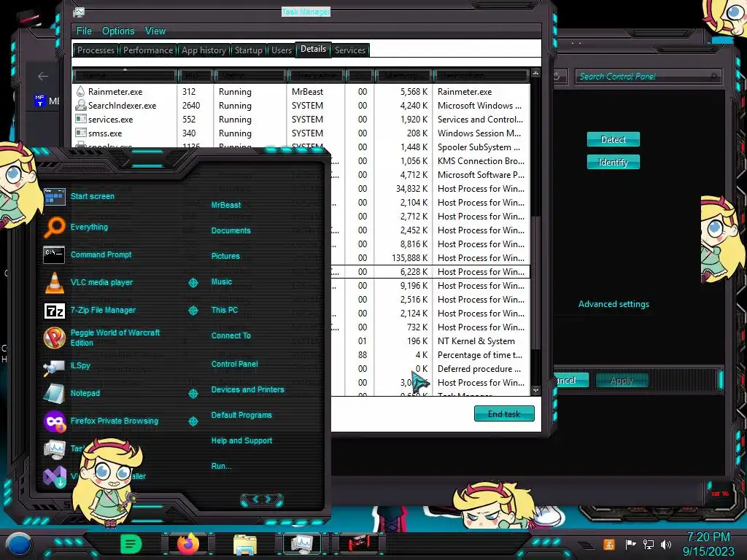Screen dimensions: 747x560
Task: Open the Visual Studio Installer icon
Action: click(x=54, y=476)
